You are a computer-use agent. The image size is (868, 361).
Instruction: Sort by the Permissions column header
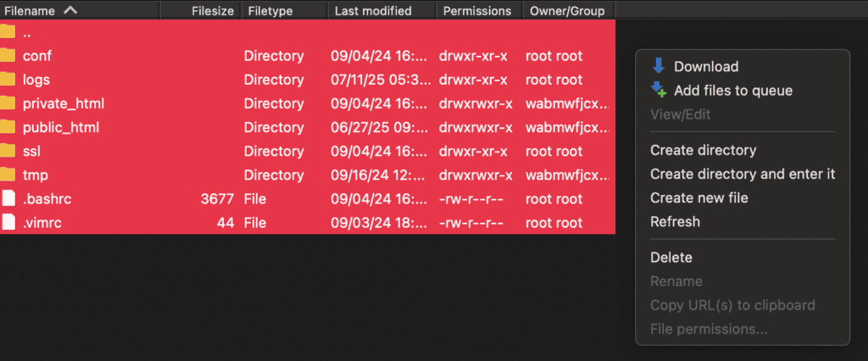coord(477,11)
